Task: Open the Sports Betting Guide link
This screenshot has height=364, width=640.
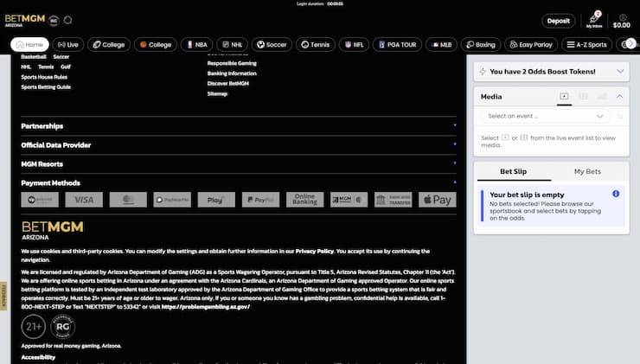Action: (46, 87)
